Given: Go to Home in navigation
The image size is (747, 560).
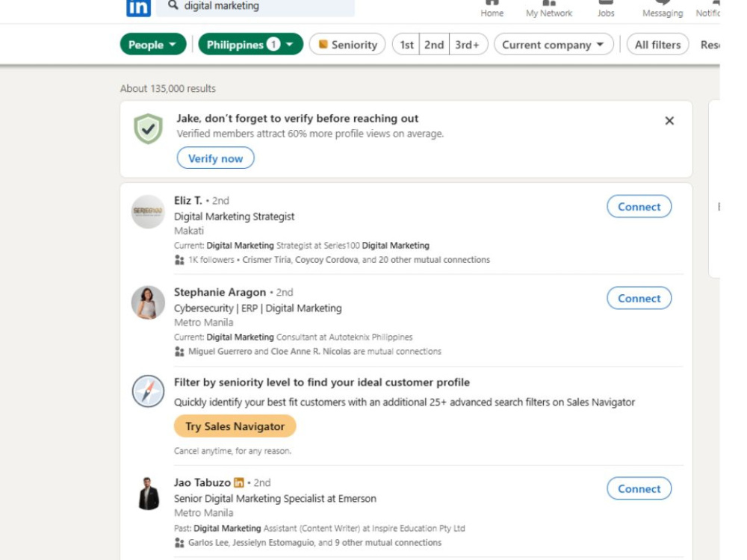Looking at the screenshot, I should point(492,8).
